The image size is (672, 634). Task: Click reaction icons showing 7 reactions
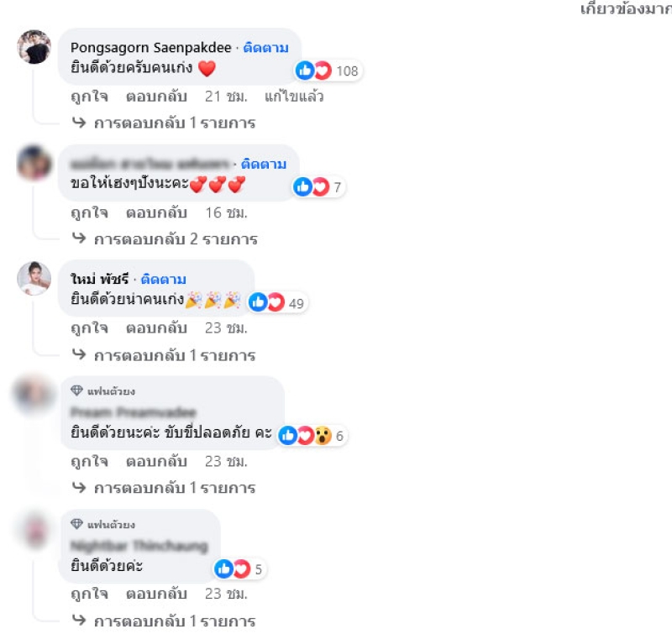pos(318,186)
